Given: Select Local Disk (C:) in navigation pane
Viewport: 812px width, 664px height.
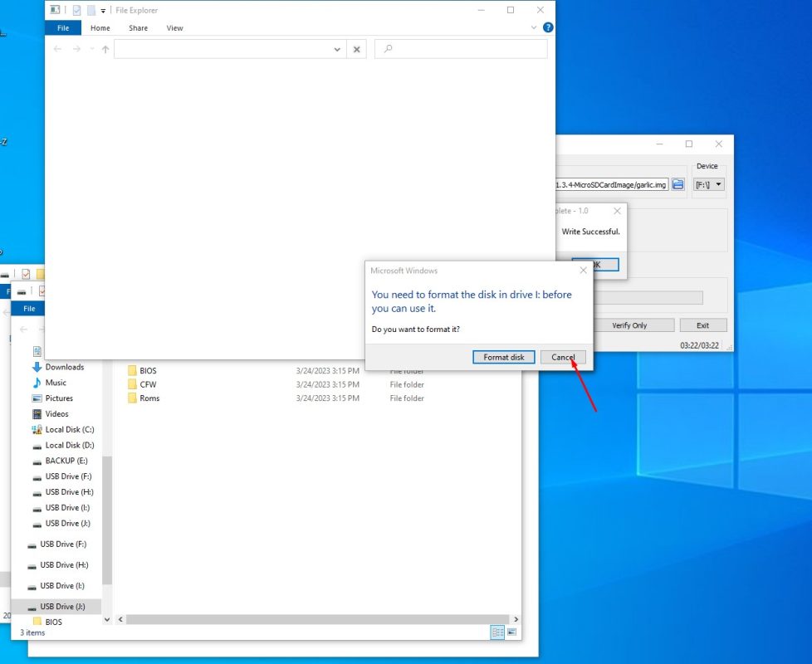Looking at the screenshot, I should click(69, 430).
